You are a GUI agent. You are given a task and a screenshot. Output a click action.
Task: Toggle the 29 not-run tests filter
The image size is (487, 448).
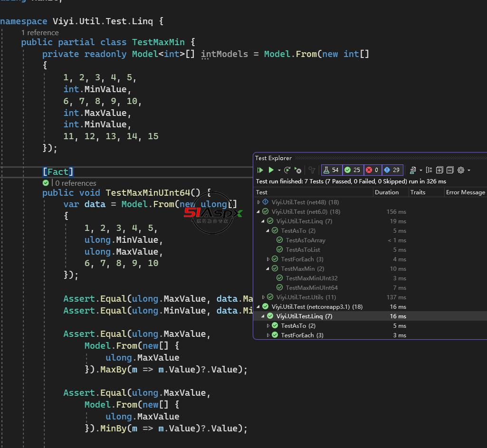coord(392,170)
